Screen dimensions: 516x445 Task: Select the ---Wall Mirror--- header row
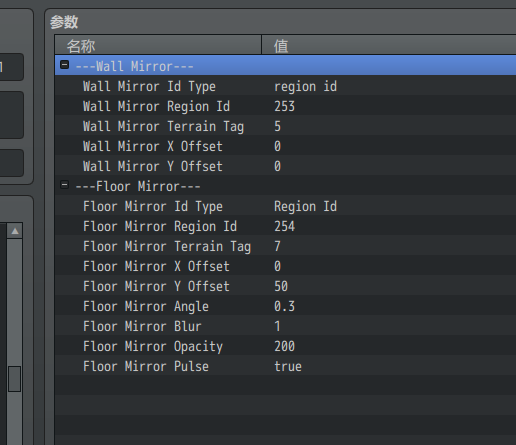click(x=285, y=66)
